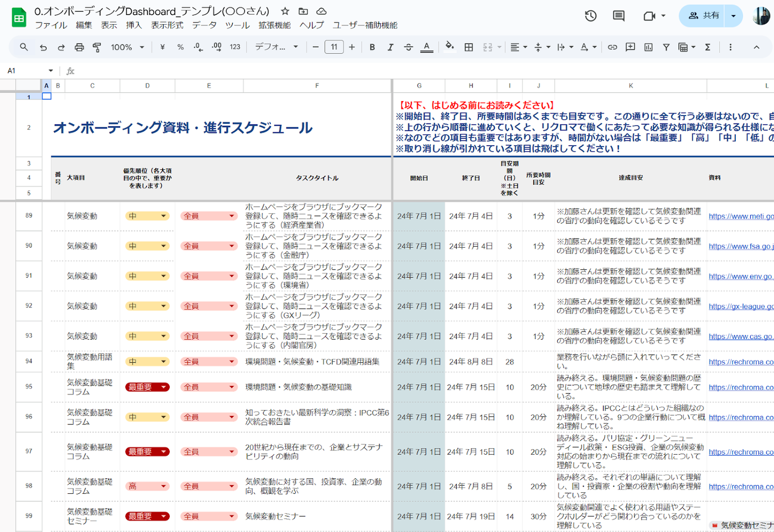This screenshot has width=774, height=532.
Task: Click the borders icon
Action: (x=469, y=47)
